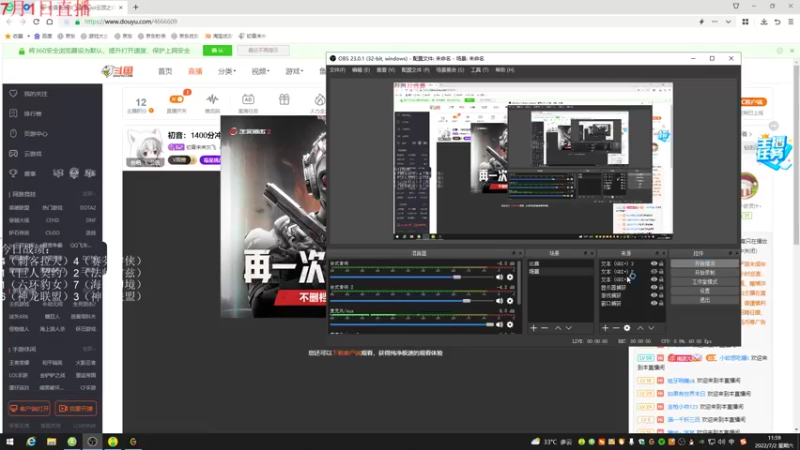800x450 pixels.
Task: Click the waveform icon in streamer toolbar
Action: click(x=212, y=99)
